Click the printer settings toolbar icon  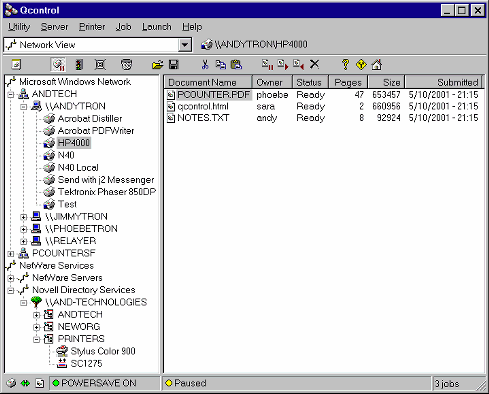126,65
